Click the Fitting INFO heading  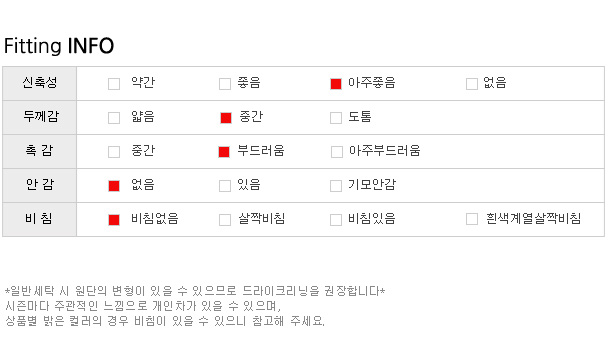[x=59, y=46]
